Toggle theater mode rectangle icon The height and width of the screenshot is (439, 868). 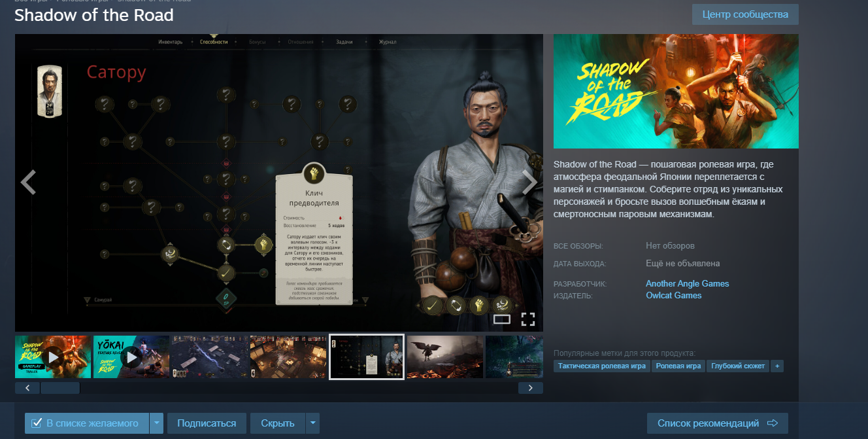502,319
